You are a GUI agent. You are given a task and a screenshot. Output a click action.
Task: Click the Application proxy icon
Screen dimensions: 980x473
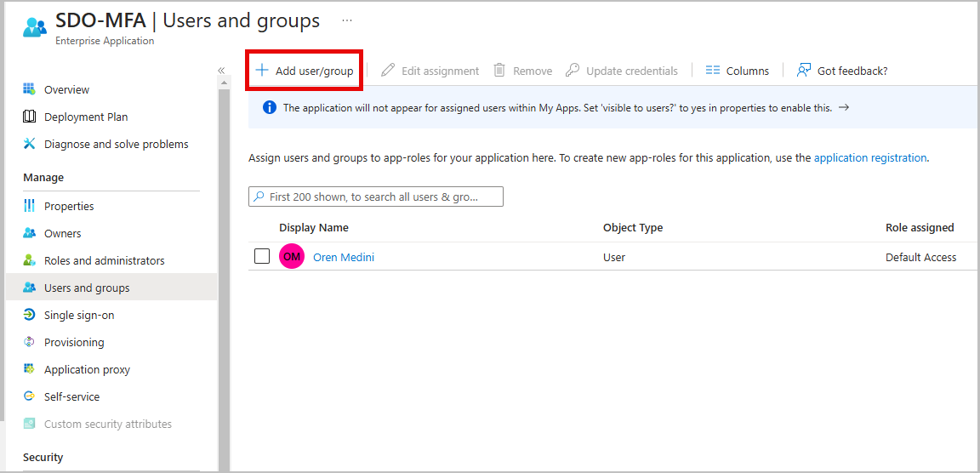point(29,369)
